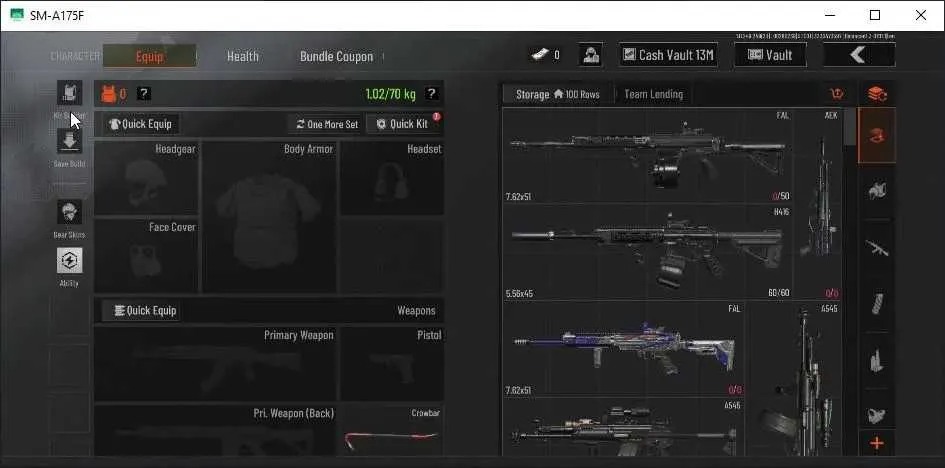Click the Quick Equip button in the Weapons bar
945x468 pixels.
(140, 311)
